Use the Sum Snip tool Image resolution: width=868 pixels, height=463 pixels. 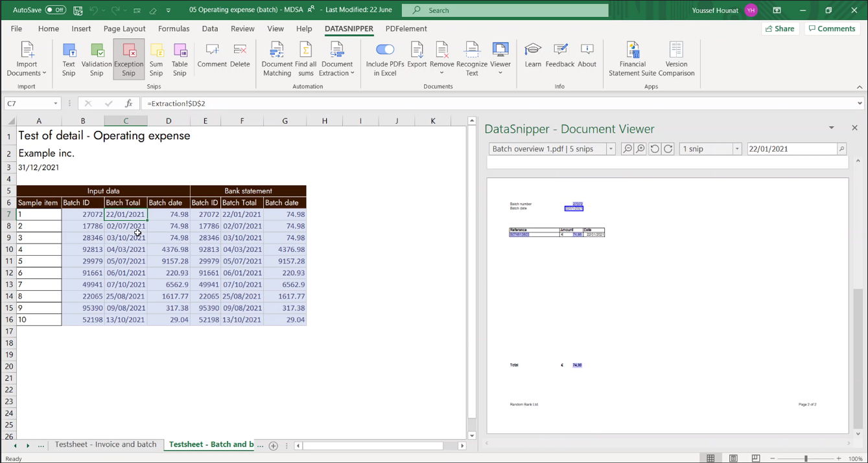pyautogui.click(x=156, y=57)
